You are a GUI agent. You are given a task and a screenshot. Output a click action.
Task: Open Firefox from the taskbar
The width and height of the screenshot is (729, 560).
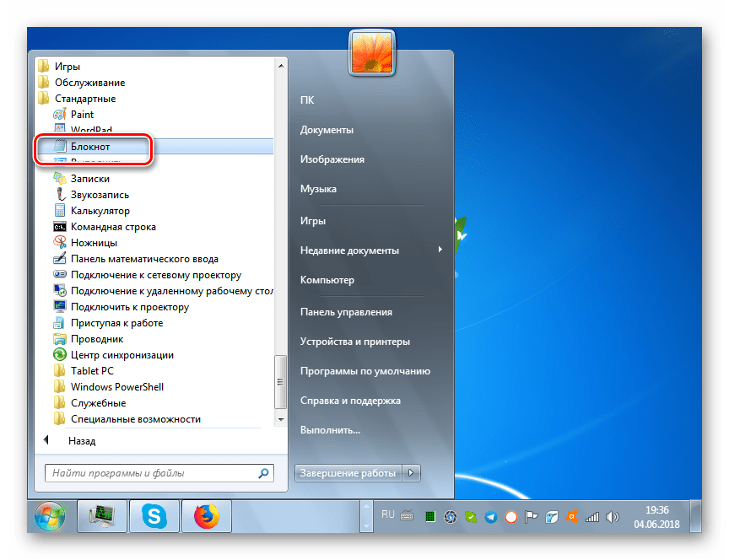(206, 516)
